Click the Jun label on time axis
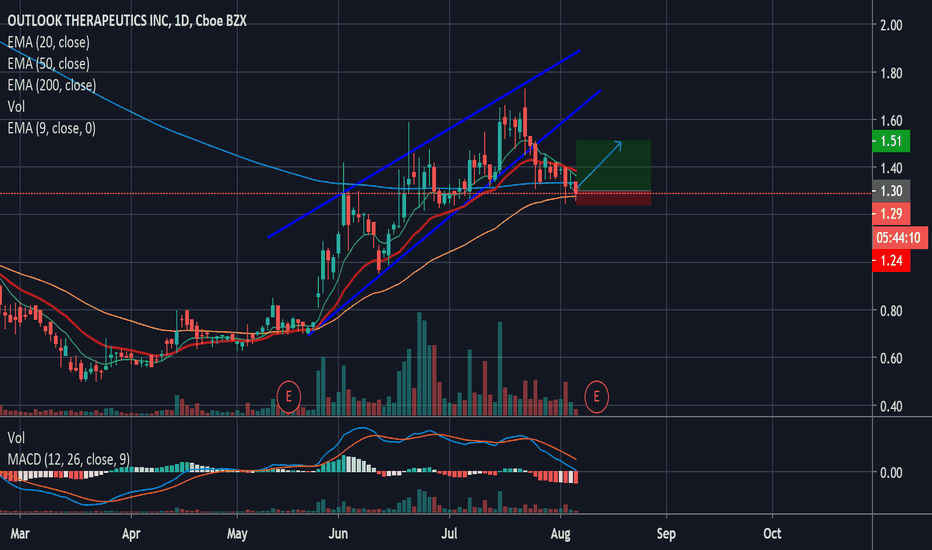932x550 pixels. pos(338,533)
